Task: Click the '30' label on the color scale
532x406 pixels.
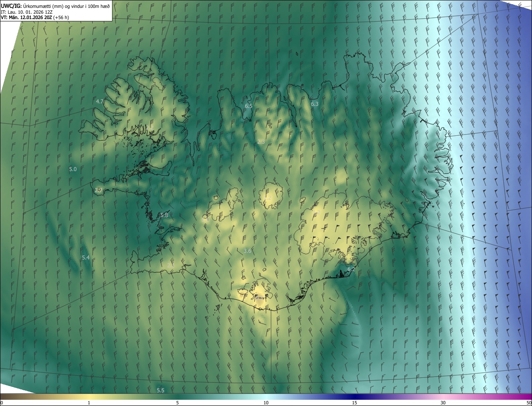Action: 443,403
